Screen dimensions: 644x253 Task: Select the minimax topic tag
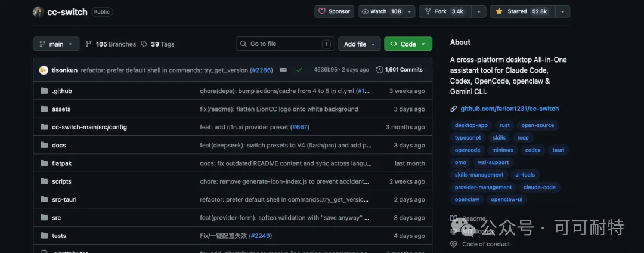click(502, 150)
